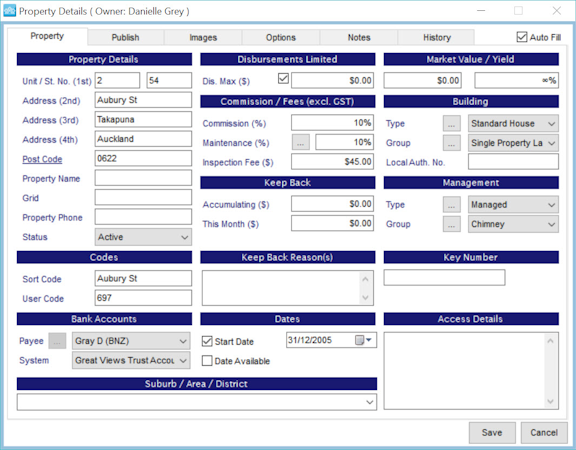
Task: Open the Suburb / Area / District dropdown
Action: coord(197,402)
